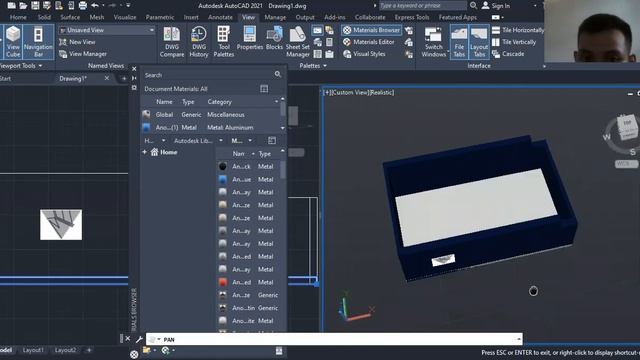The height and width of the screenshot is (360, 640).
Task: Select the red An...ed metal swatch
Action: tap(222, 282)
